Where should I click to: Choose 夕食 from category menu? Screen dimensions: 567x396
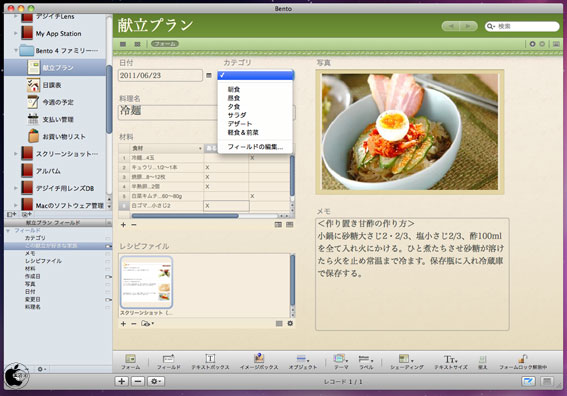(x=255, y=107)
